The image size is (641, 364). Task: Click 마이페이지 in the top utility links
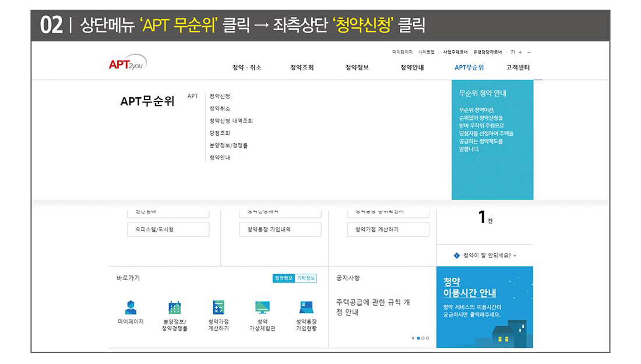click(x=402, y=52)
